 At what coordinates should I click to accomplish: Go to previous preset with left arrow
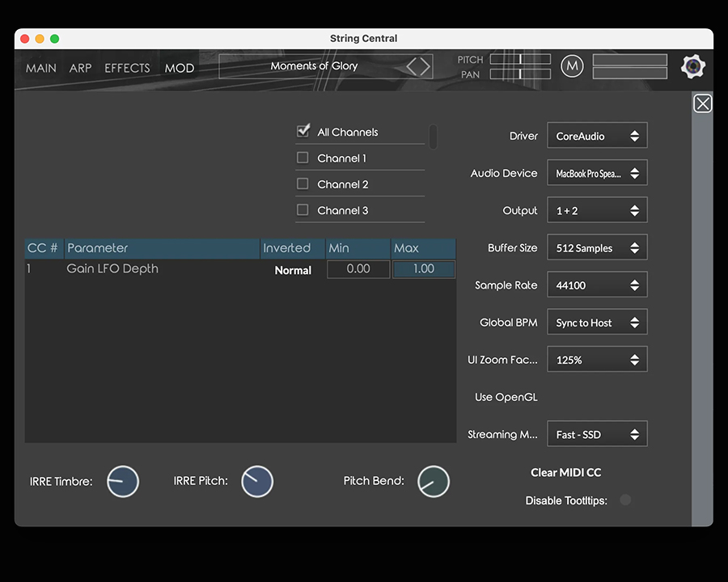pos(412,66)
